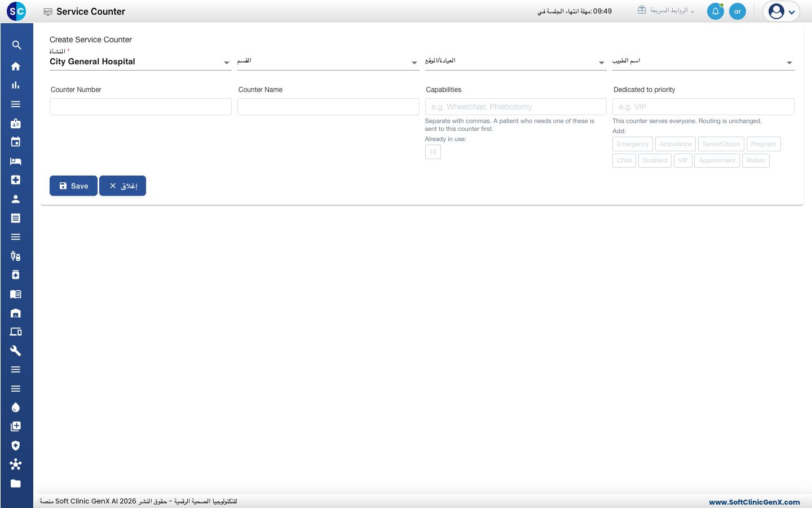Visit the www.SoftClinicGenX.com link
This screenshot has width=812, height=508.
[x=754, y=502]
